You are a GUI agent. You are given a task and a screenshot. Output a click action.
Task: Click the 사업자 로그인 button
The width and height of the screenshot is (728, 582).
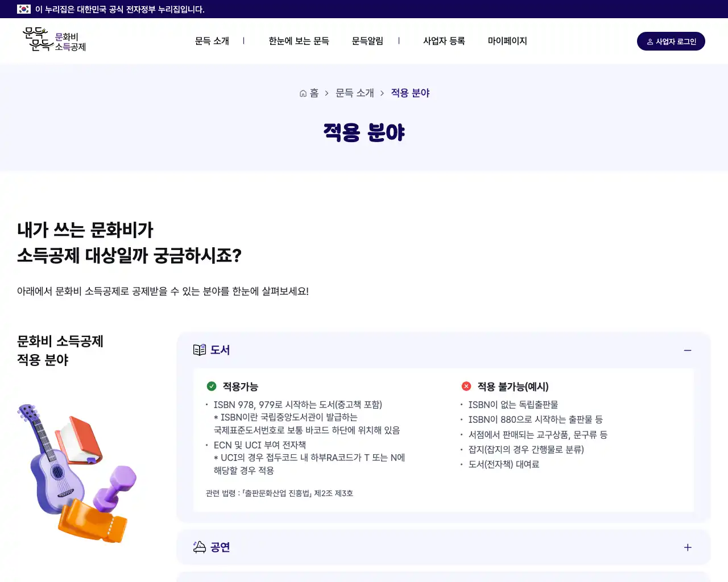pyautogui.click(x=671, y=41)
